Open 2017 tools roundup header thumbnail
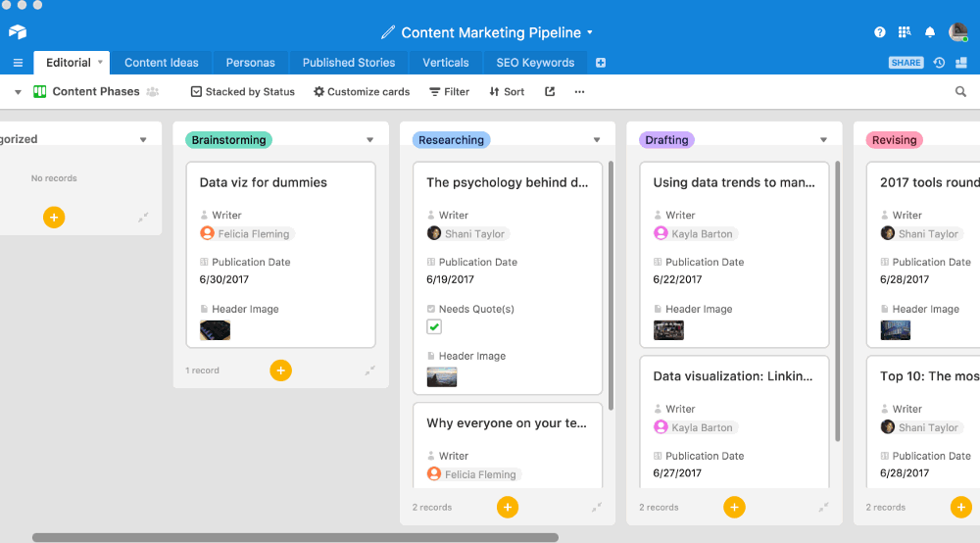Screen dimensions: 980x543 coord(896,330)
